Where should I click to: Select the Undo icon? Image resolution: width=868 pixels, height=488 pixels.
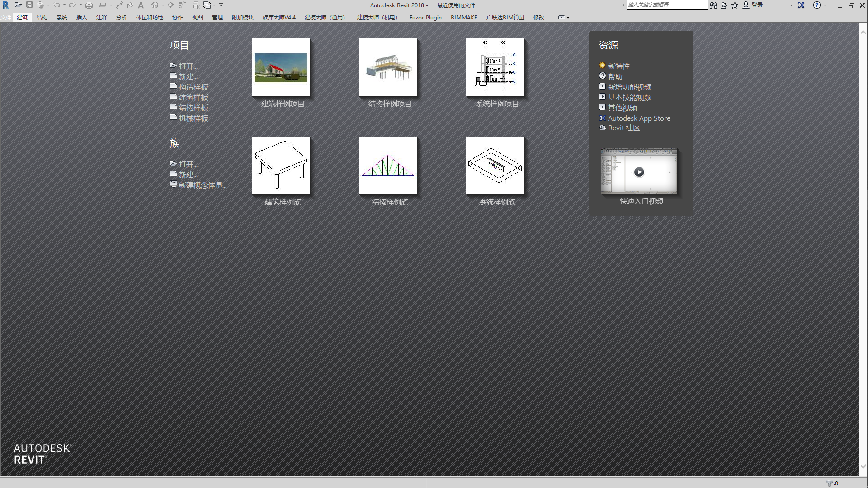pyautogui.click(x=57, y=5)
